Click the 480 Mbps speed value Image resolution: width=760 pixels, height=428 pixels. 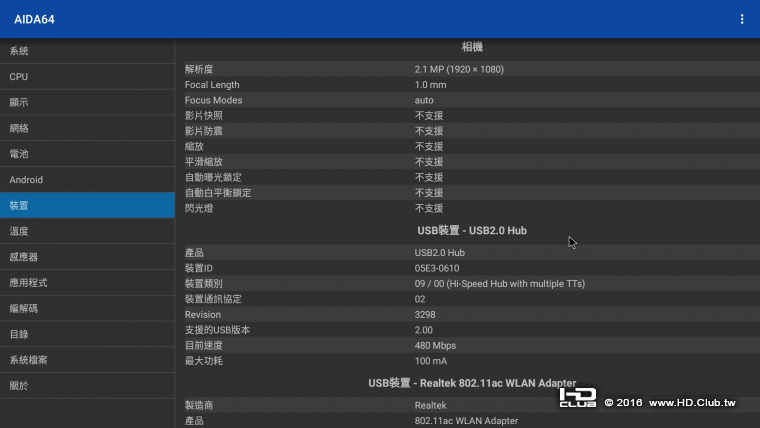click(435, 346)
